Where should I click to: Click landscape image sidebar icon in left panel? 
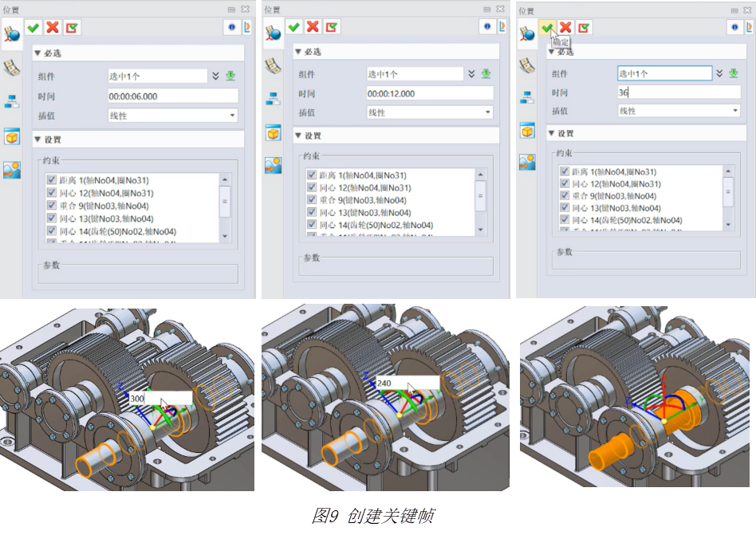12,169
